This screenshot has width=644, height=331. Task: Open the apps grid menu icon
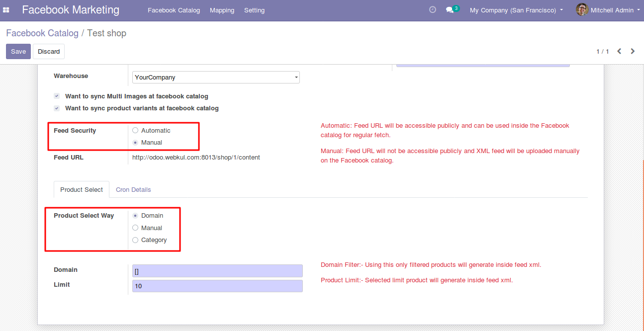[x=6, y=10]
